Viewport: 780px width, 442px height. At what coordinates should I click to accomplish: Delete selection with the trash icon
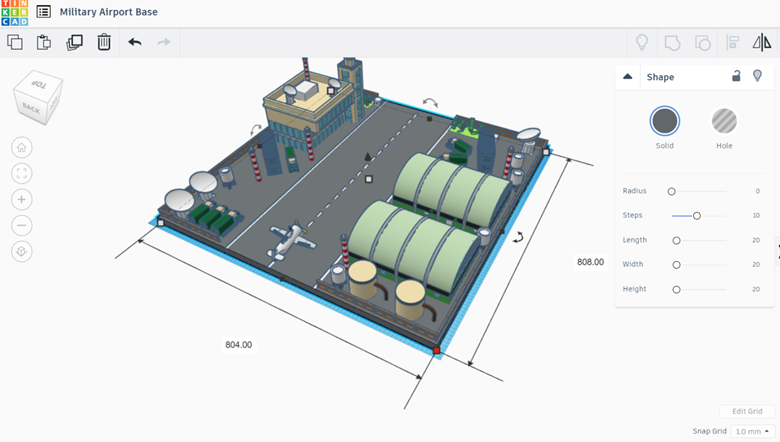pyautogui.click(x=104, y=42)
